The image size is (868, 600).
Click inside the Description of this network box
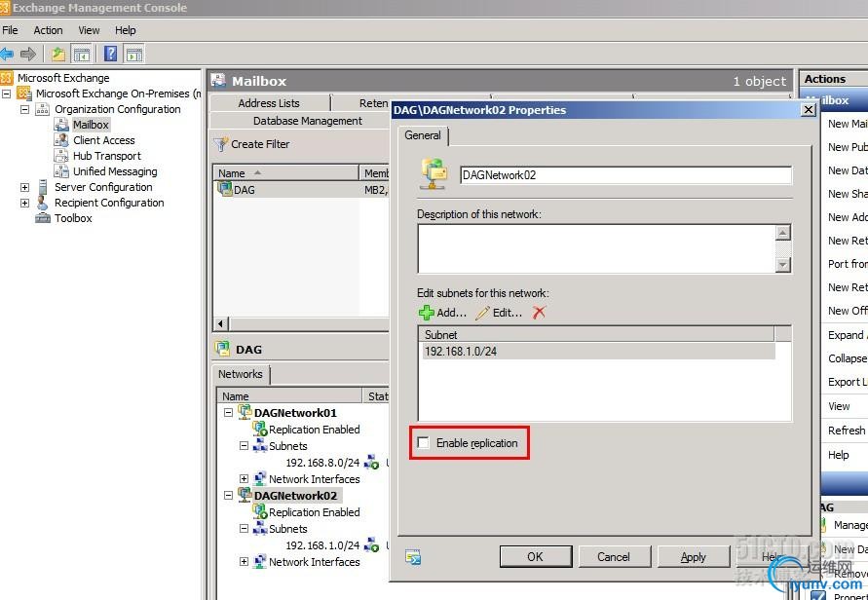(597, 248)
